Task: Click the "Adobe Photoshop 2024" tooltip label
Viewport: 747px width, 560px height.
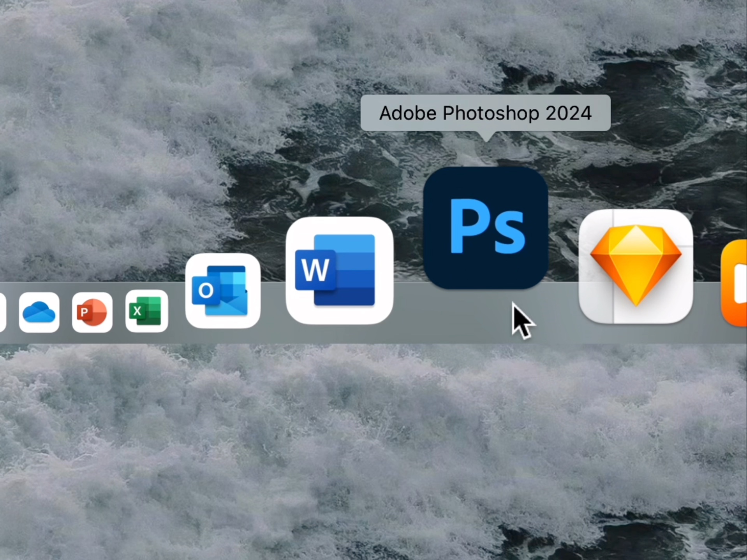Action: [485, 113]
